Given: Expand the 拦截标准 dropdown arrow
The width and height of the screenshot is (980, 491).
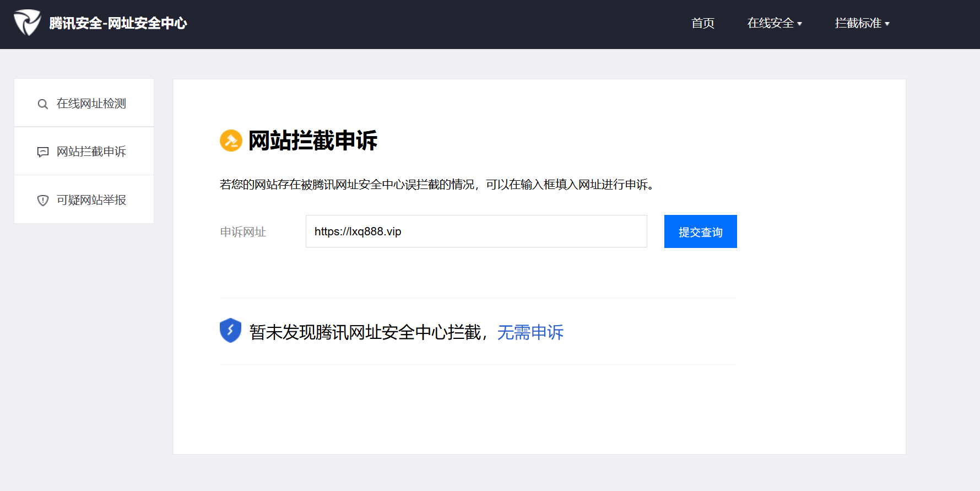Looking at the screenshot, I should coord(887,24).
